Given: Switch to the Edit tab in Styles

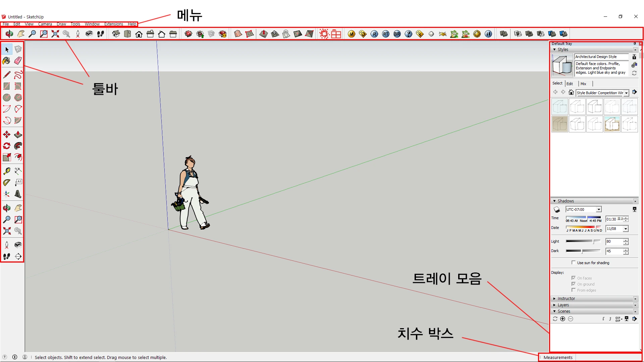Looking at the screenshot, I should (570, 84).
